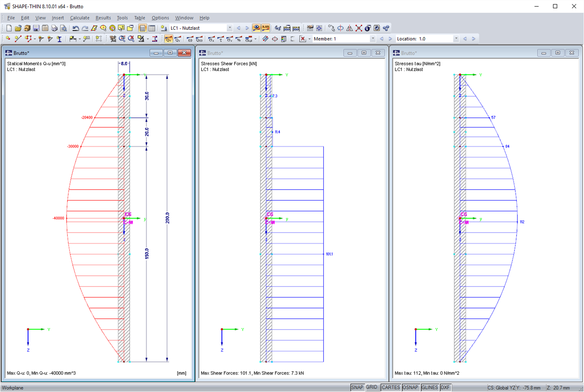Image resolution: width=584 pixels, height=392 pixels.
Task: Focus the Stresses tau results window
Action: 475,53
